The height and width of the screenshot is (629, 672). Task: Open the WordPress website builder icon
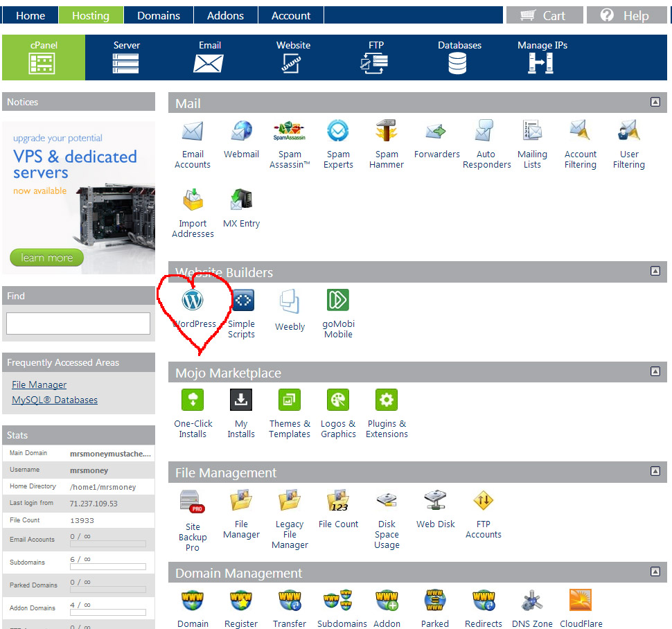193,301
